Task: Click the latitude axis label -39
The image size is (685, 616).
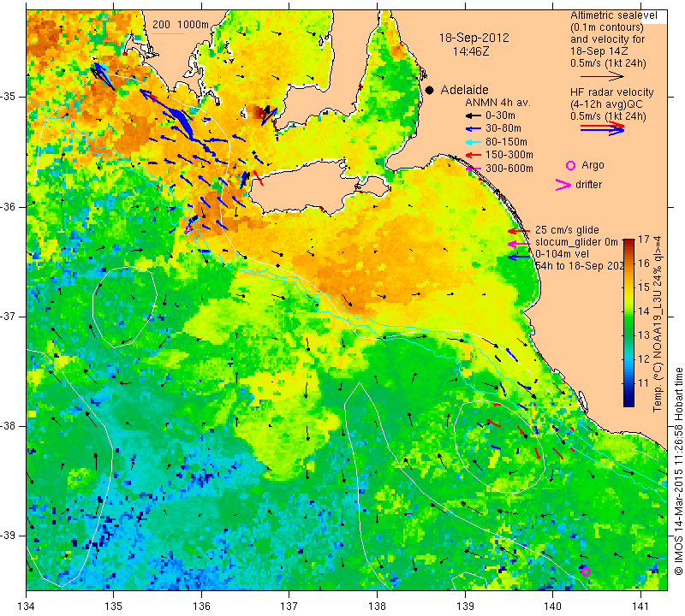Action: 8,536
